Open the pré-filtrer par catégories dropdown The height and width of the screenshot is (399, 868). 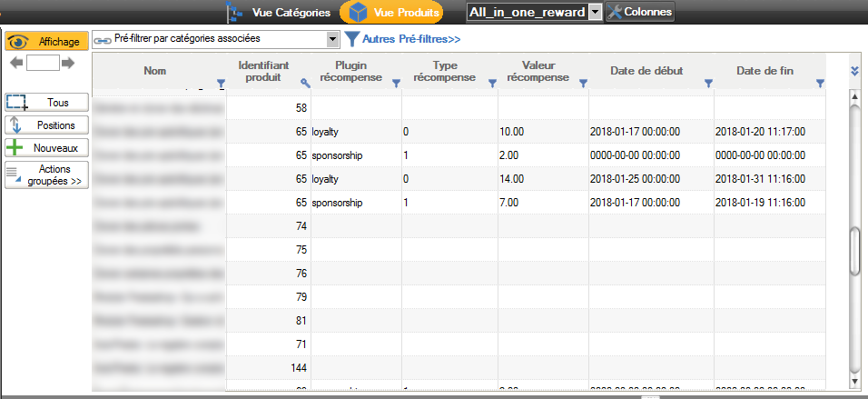click(x=332, y=40)
